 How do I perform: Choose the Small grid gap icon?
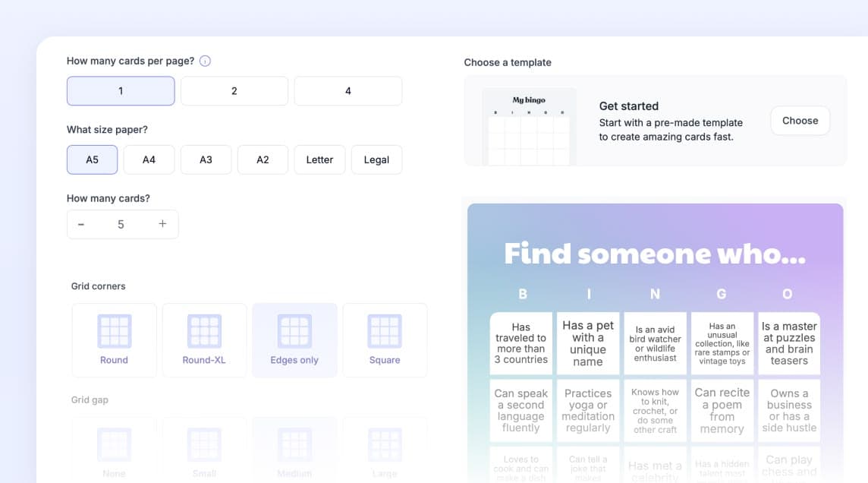pos(204,445)
